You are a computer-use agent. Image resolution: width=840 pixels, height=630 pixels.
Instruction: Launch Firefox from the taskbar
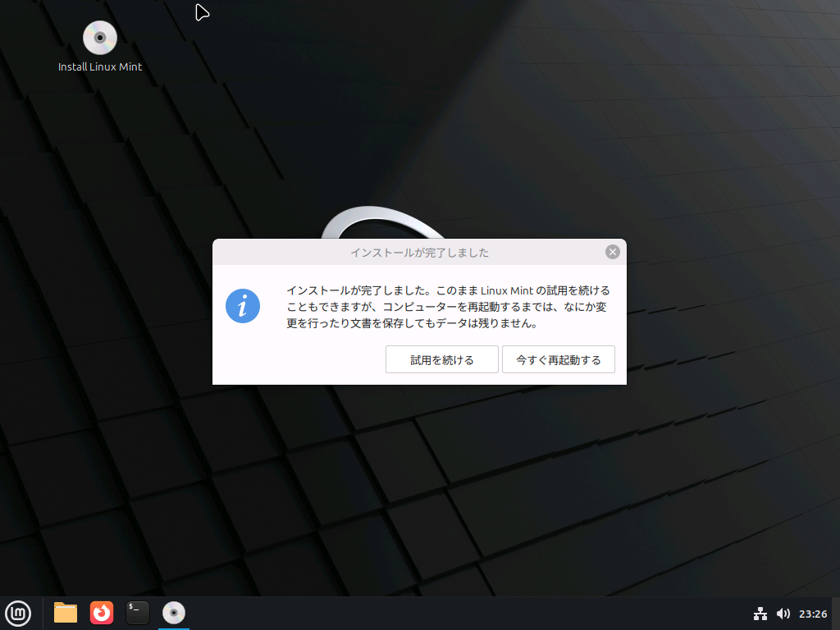coord(101,613)
